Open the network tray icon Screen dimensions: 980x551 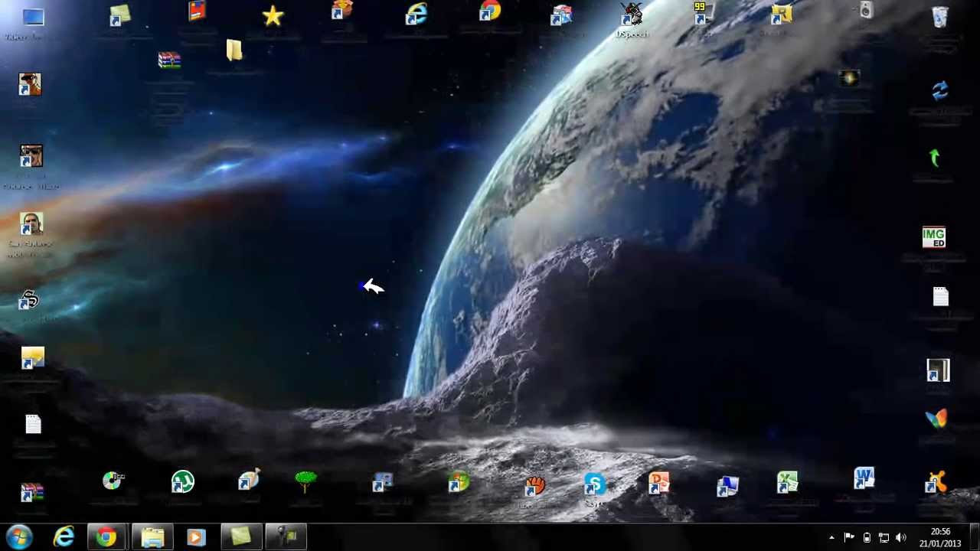(x=884, y=538)
